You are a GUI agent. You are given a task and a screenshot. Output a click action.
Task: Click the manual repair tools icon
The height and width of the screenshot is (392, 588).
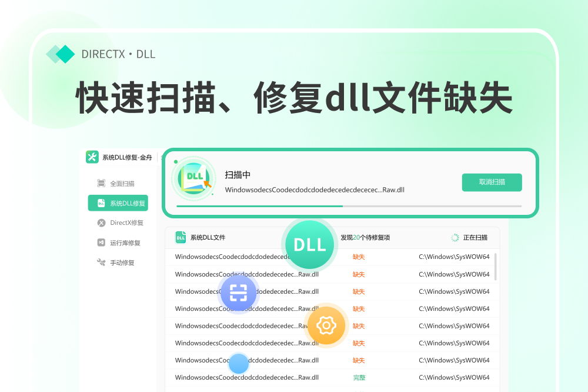point(101,262)
